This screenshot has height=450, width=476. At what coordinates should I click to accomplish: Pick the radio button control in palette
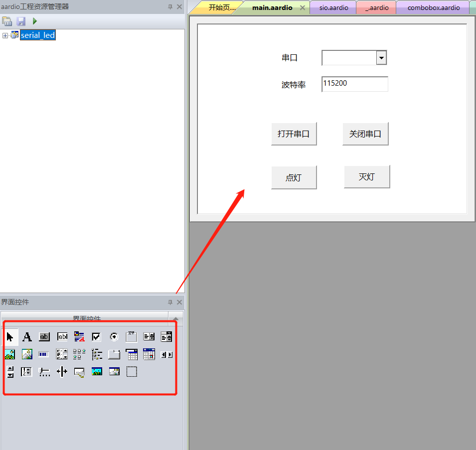114,337
